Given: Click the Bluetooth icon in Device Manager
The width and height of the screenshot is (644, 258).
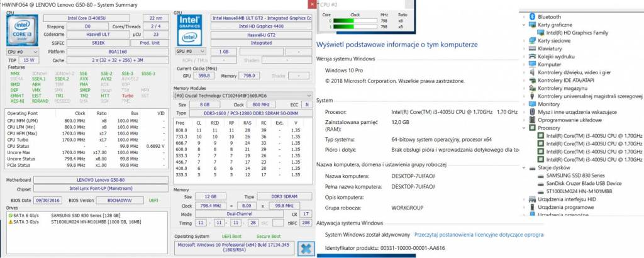Looking at the screenshot, I should tap(532, 17).
